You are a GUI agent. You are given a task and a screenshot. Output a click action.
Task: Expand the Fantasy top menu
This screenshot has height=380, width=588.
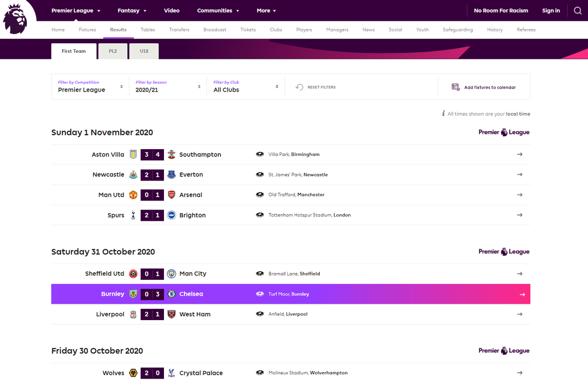132,10
